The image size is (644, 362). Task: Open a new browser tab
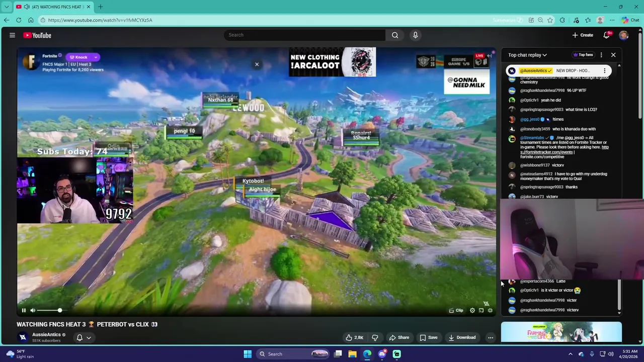tap(100, 7)
